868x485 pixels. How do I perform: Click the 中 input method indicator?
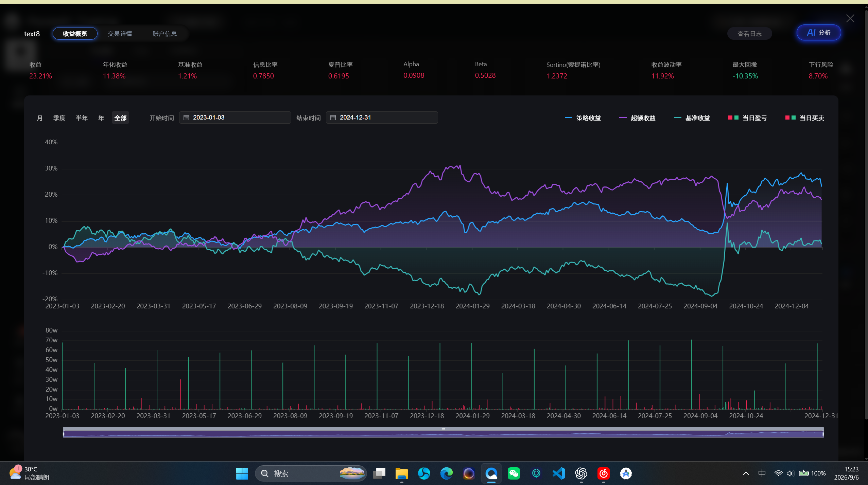coord(762,473)
